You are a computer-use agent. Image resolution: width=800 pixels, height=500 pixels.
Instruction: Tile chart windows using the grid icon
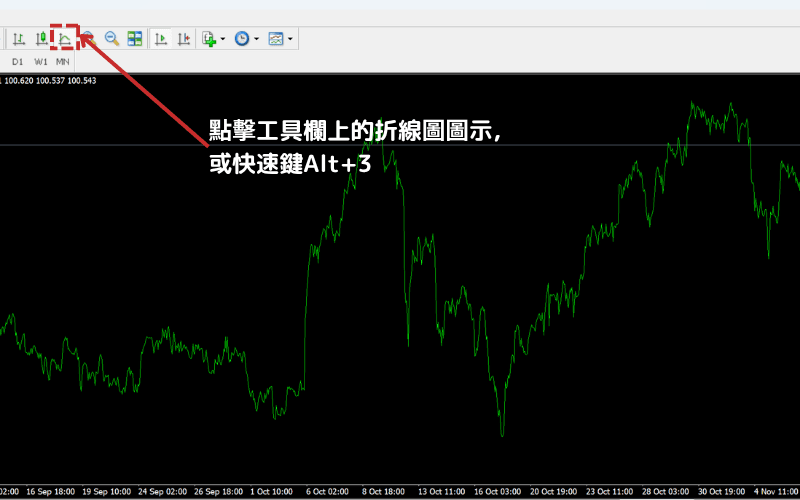(x=135, y=39)
